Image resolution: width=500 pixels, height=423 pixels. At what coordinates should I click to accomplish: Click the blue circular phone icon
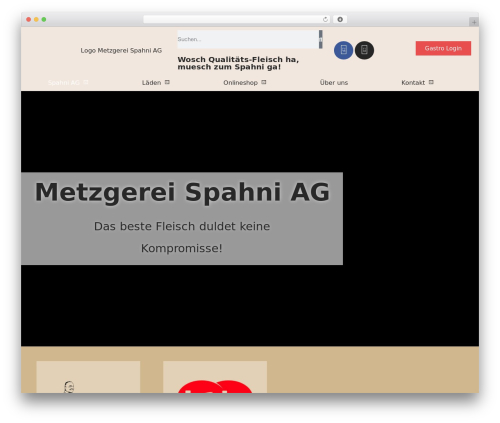(343, 50)
